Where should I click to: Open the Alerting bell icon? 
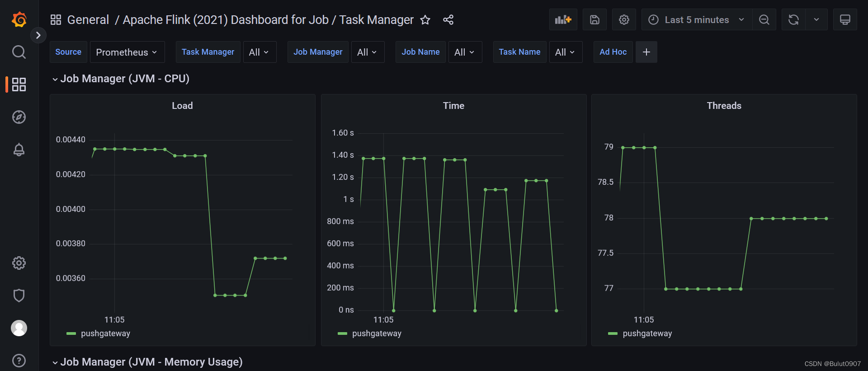[x=19, y=150]
